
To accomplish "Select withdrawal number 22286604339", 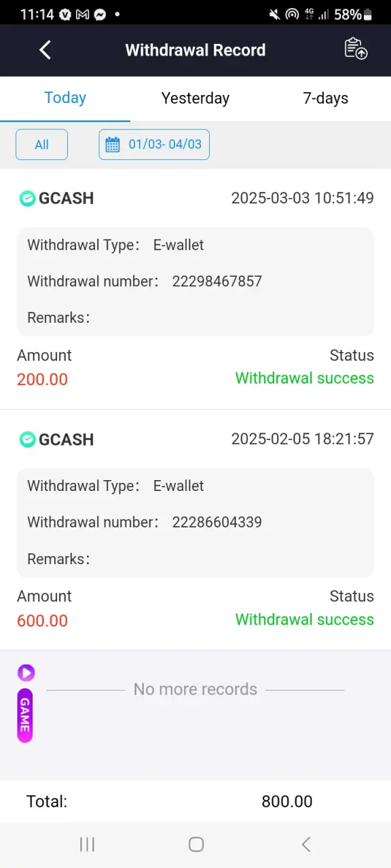I will [x=217, y=522].
